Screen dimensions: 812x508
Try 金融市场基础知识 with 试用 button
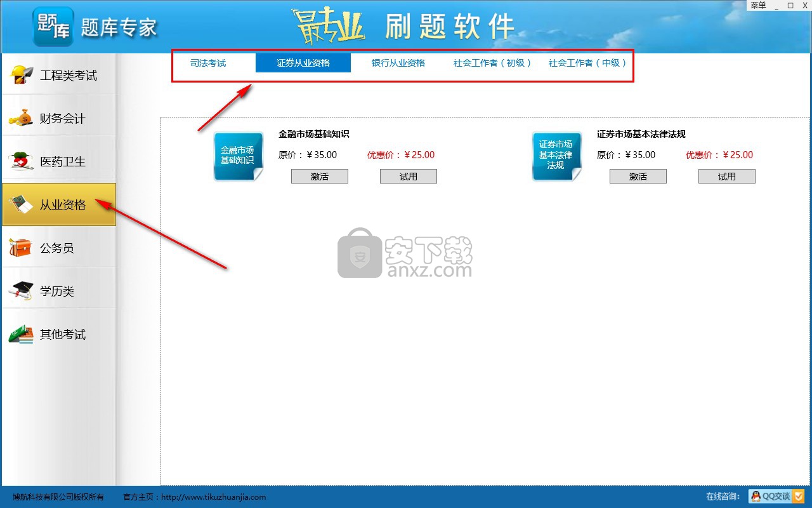[x=409, y=177]
